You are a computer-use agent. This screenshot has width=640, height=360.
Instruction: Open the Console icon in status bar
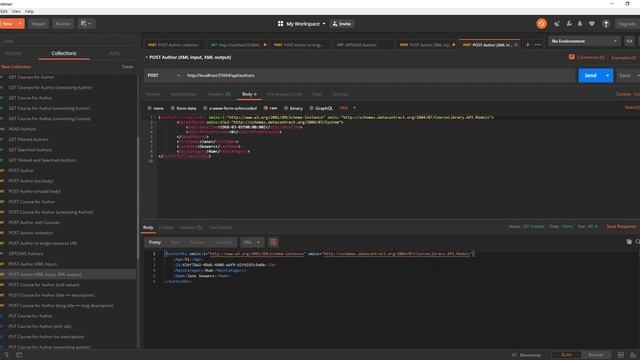pos(19,355)
